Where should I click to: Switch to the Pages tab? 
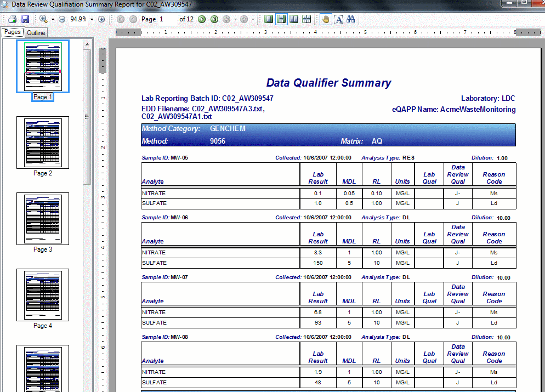point(13,32)
